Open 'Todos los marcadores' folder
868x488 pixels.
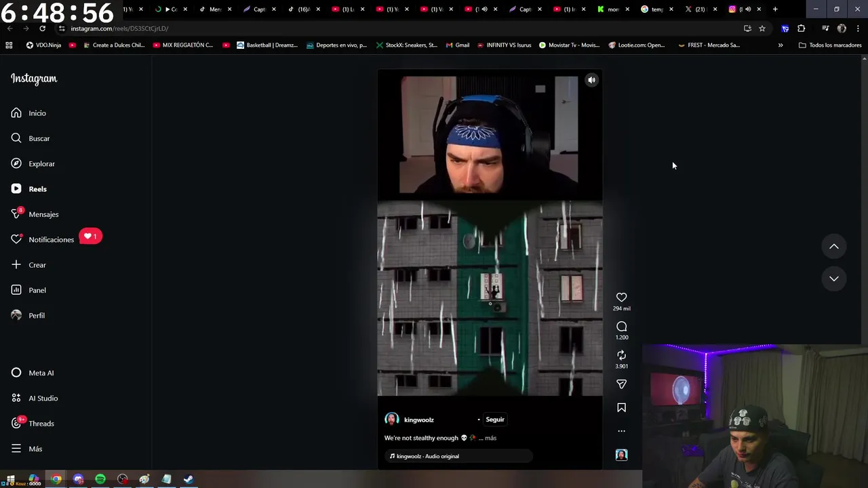tap(830, 45)
